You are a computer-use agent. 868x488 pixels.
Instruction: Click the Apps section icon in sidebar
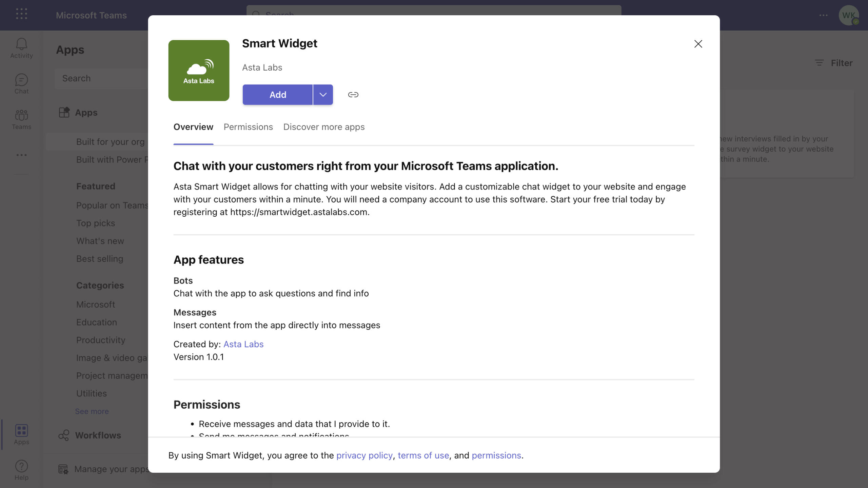(x=64, y=112)
